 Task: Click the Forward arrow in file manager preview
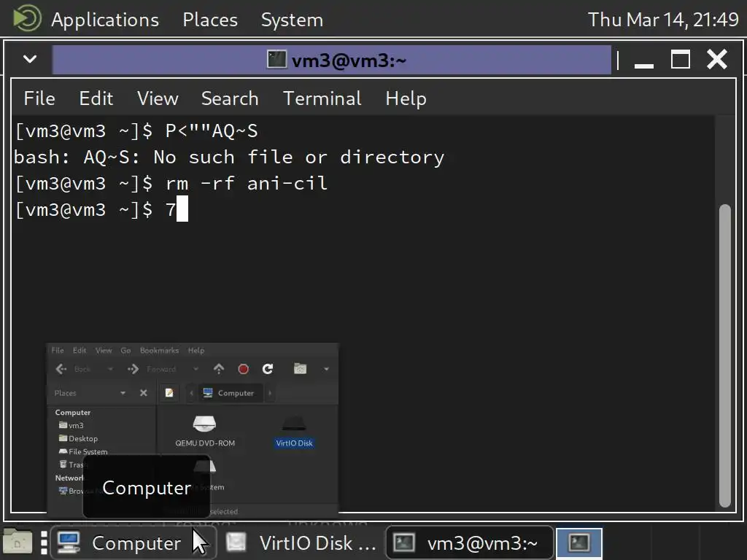[133, 369]
